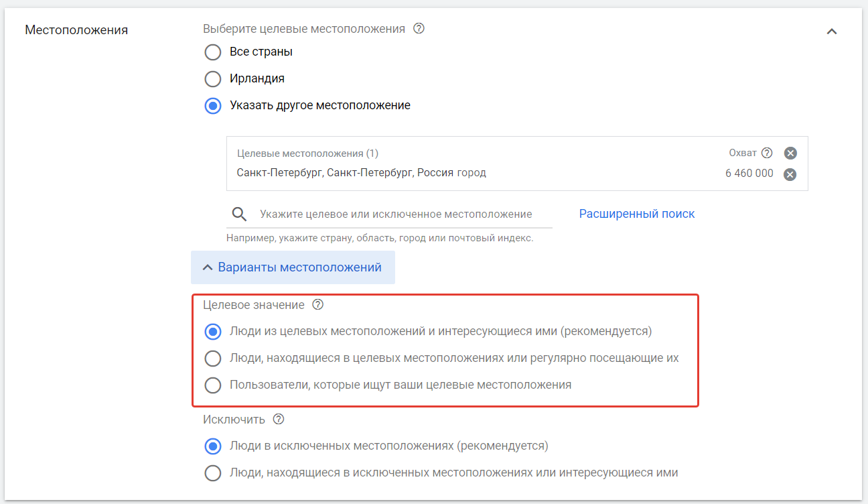Click help icon next to Исключить

click(279, 420)
